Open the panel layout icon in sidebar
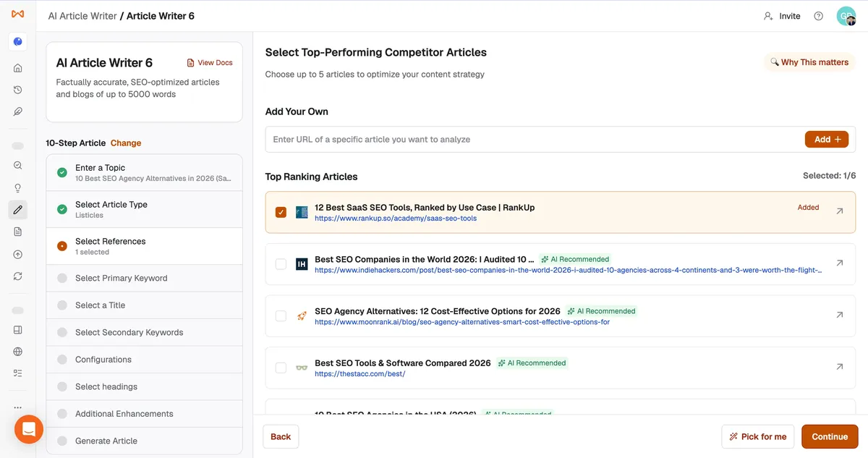The width and height of the screenshot is (868, 458). point(18,330)
